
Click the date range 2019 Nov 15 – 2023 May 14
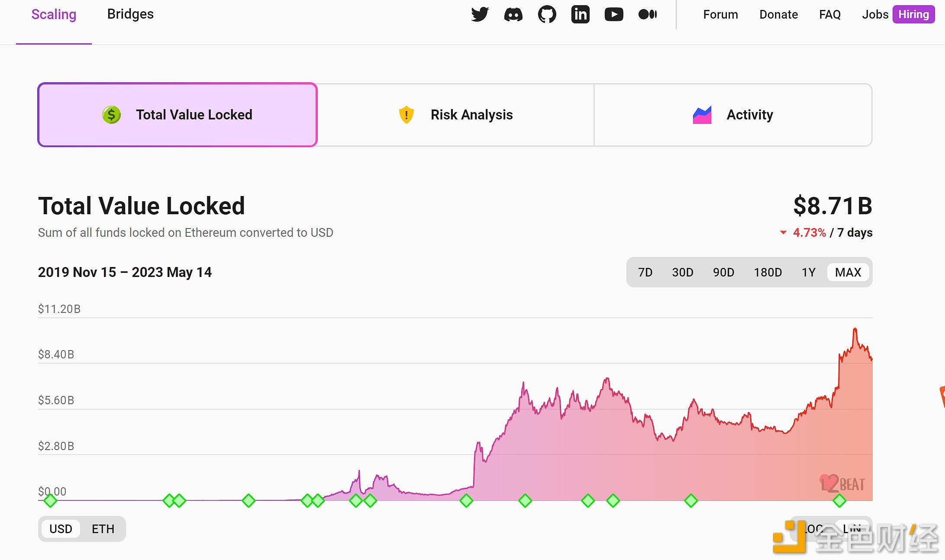click(x=125, y=272)
